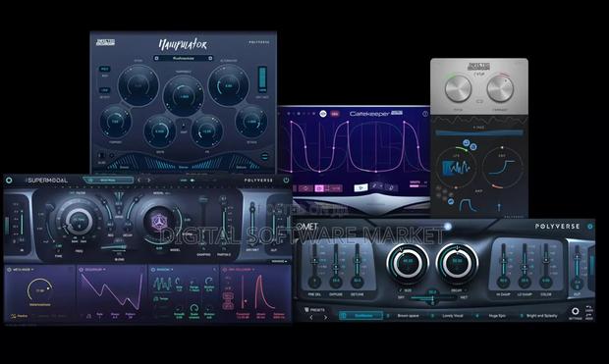Adjust the Comet Diffuse slider

[336, 266]
